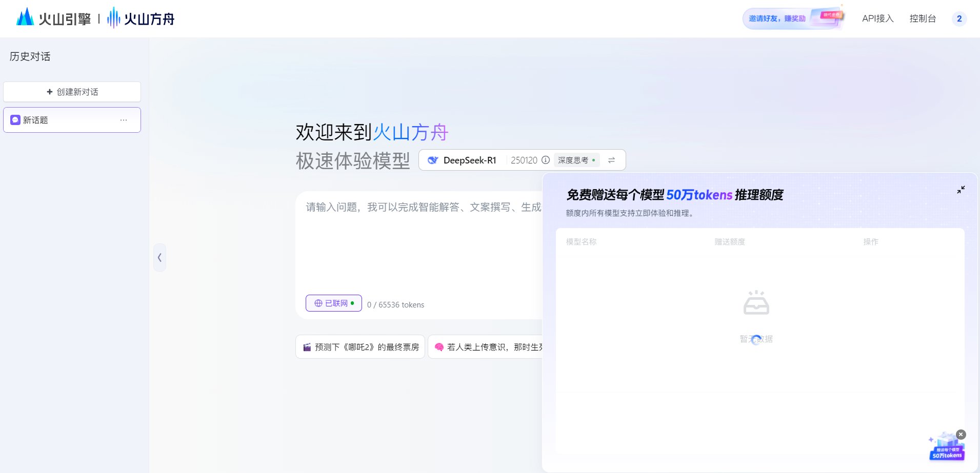Viewport: 980px width, 473px height.
Task: Switch model using the swap arrows icon
Action: 611,160
